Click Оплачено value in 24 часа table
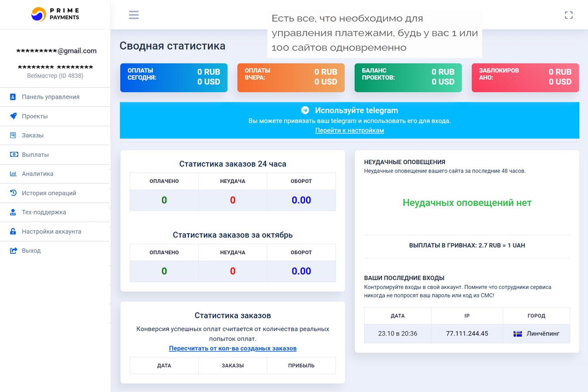Screen dimensions: 588x392 tap(164, 200)
